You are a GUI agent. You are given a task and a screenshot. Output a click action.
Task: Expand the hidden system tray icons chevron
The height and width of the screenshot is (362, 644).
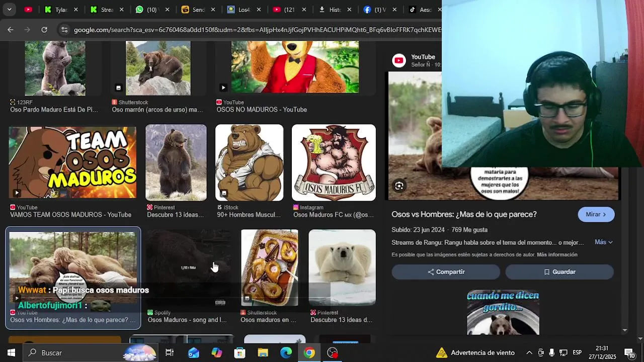click(x=529, y=353)
